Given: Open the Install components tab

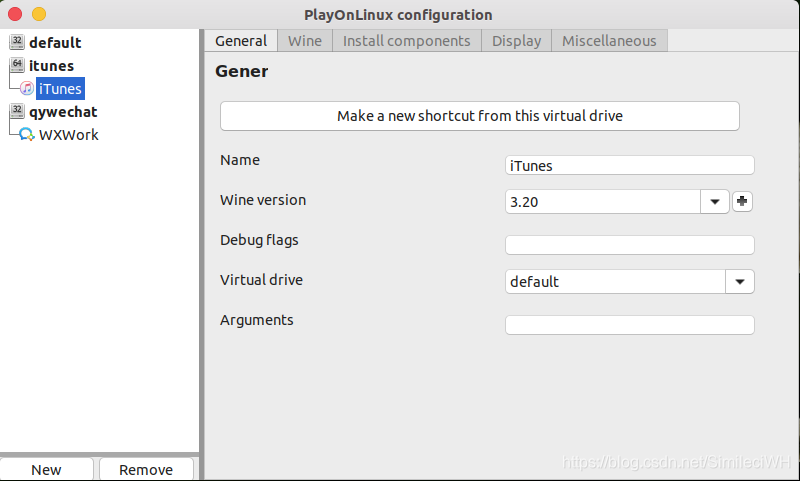Looking at the screenshot, I should [407, 41].
